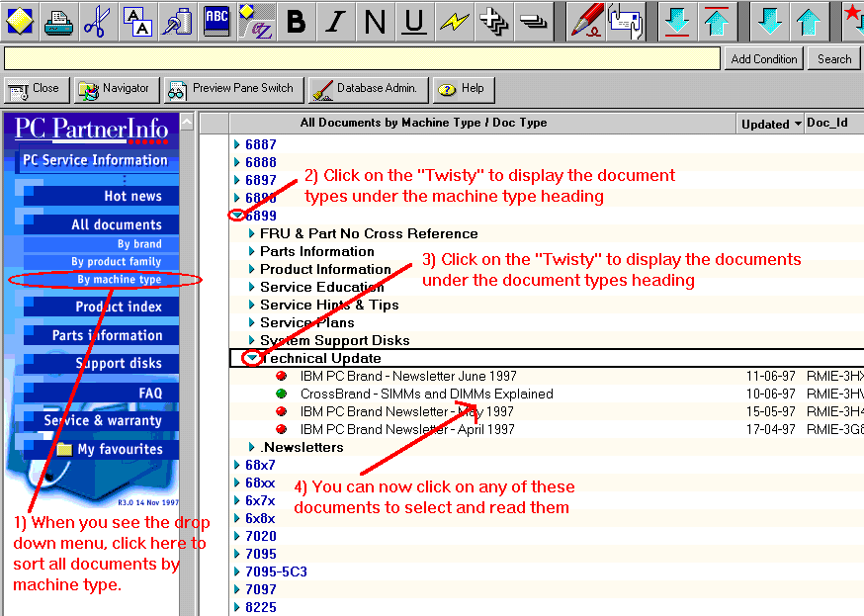Toggle underline text formatting
Viewport: 864px width, 616px height.
(415, 21)
